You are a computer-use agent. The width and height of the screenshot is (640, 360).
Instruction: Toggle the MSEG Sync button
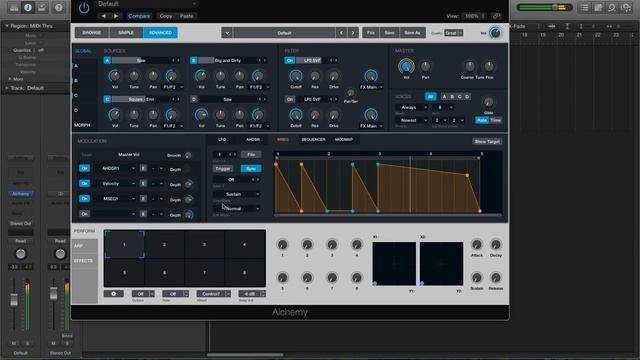tap(251, 169)
